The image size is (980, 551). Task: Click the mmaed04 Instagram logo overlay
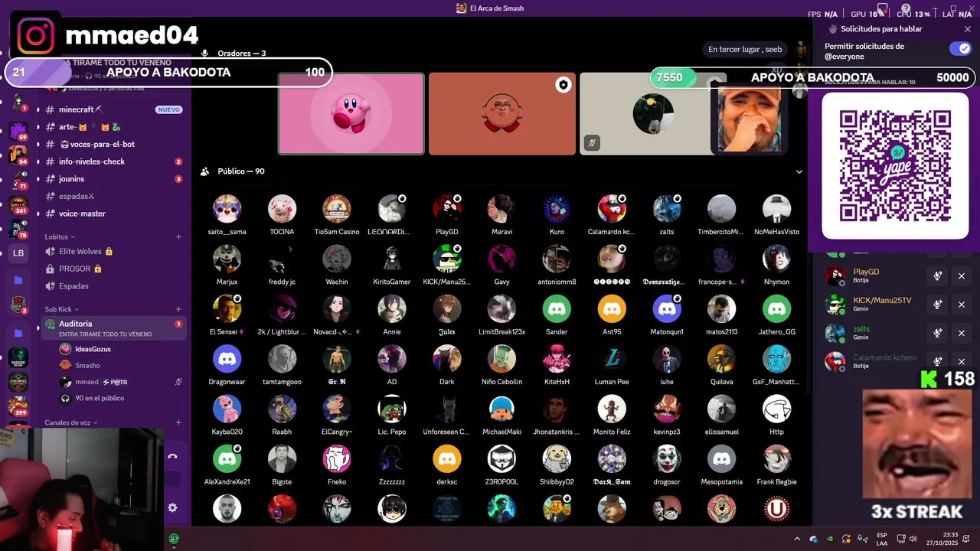(35, 36)
